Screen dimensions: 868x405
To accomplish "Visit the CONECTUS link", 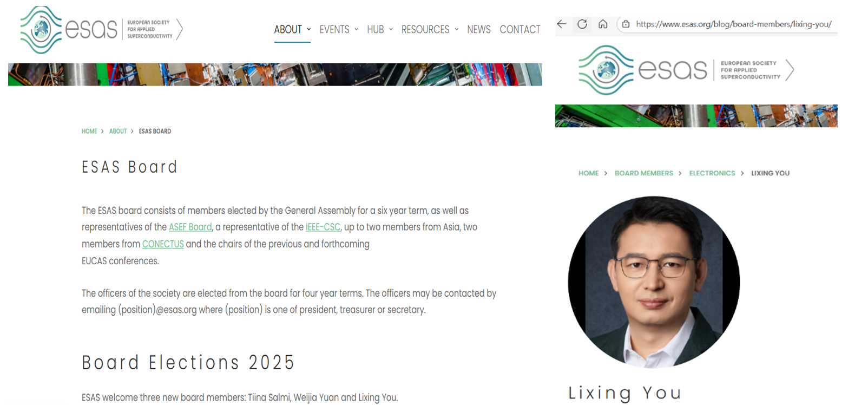I will click(163, 244).
